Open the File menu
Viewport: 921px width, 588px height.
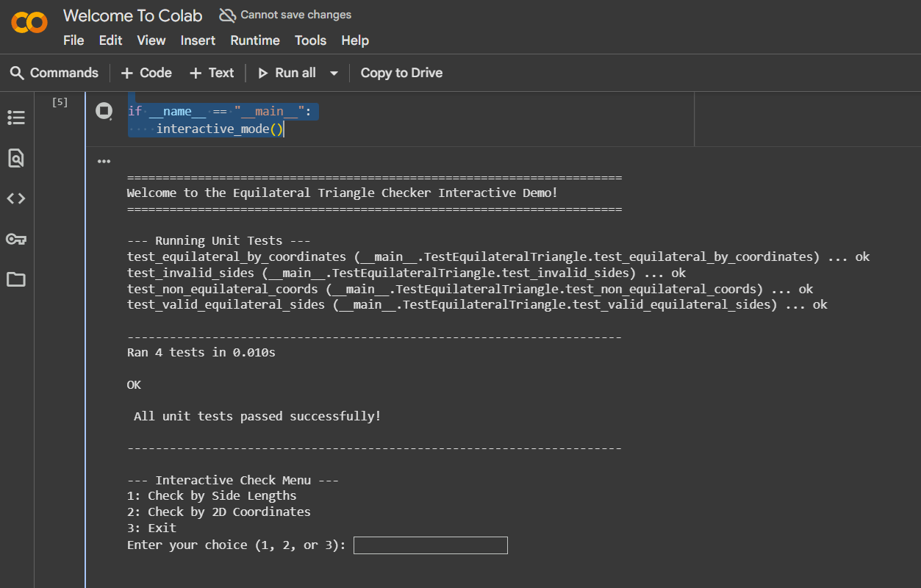tap(74, 40)
